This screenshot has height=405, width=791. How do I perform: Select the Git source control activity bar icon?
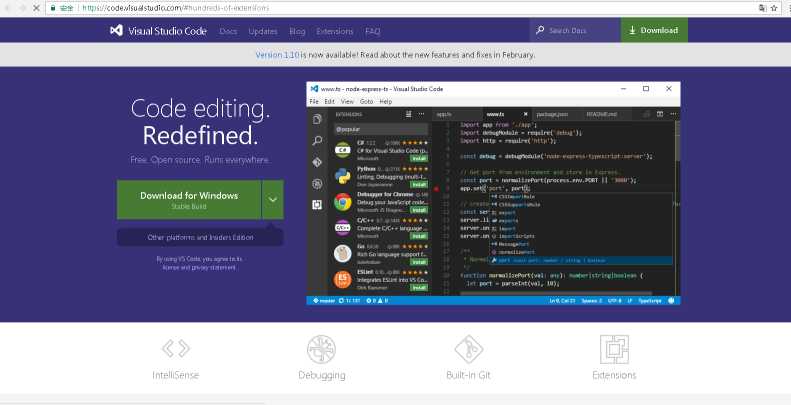click(317, 162)
